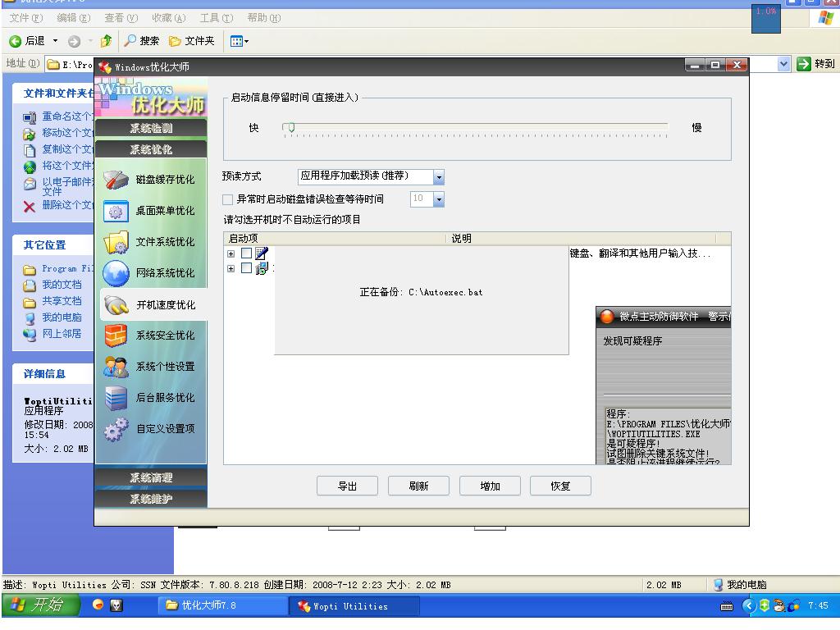840x630 pixels.
Task: Expand the 系统维护 section
Action: point(151,499)
